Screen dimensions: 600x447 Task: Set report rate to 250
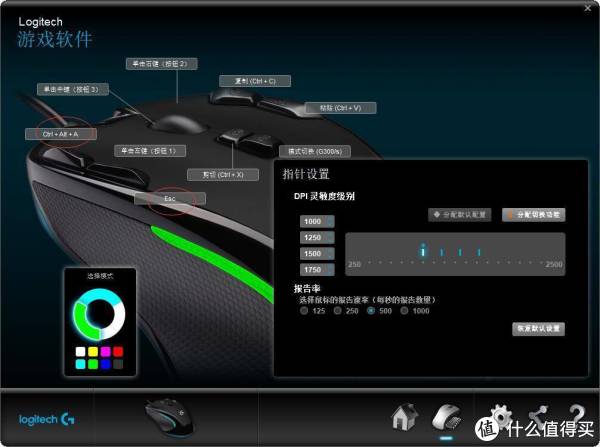click(x=338, y=310)
